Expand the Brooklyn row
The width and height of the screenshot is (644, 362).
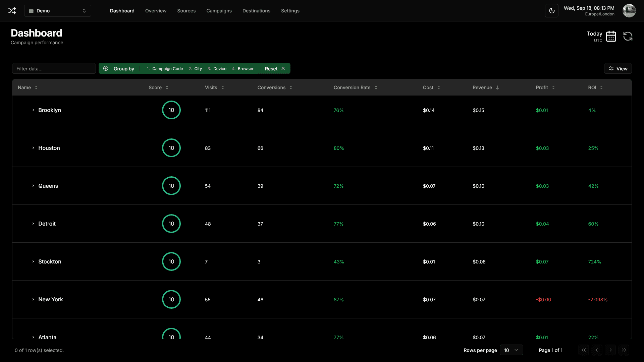pyautogui.click(x=33, y=110)
